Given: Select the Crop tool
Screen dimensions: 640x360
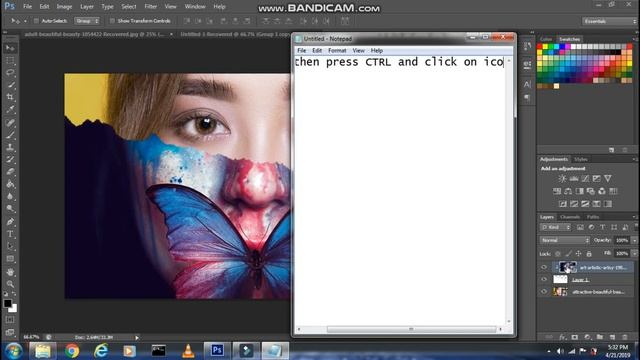Looking at the screenshot, I should [10, 97].
